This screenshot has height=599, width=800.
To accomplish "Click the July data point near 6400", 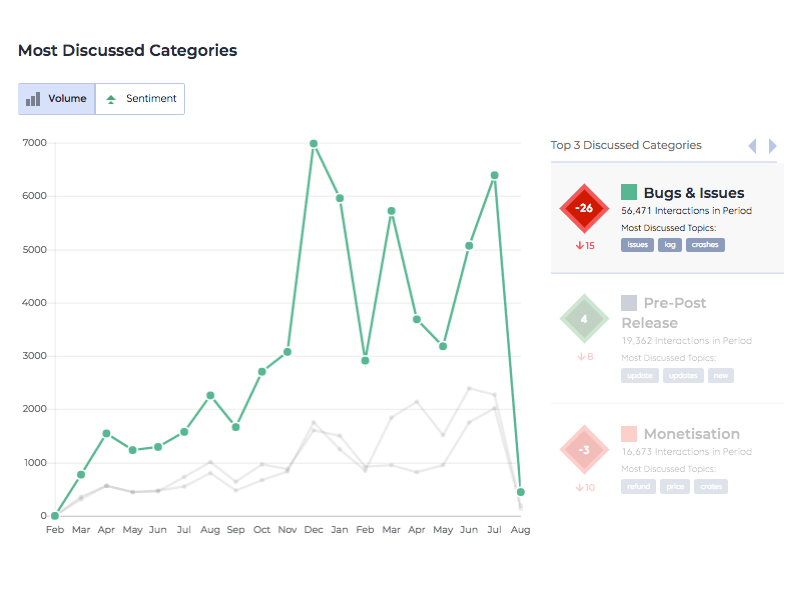I will tap(494, 175).
